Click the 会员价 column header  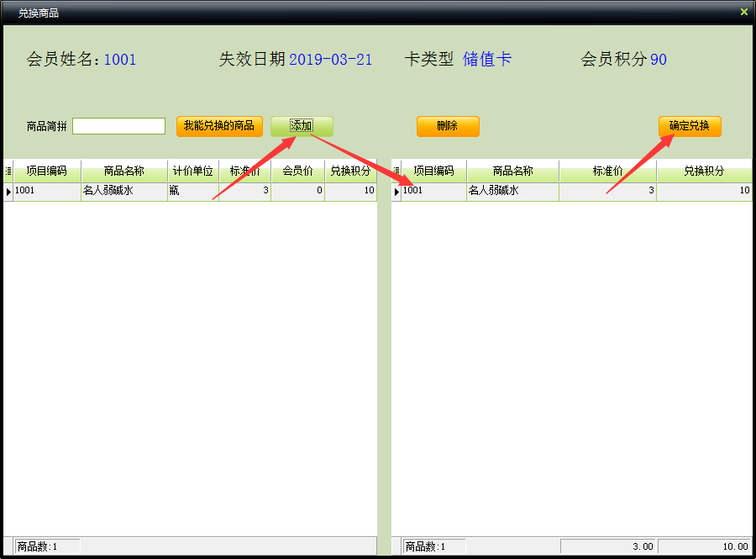click(297, 171)
